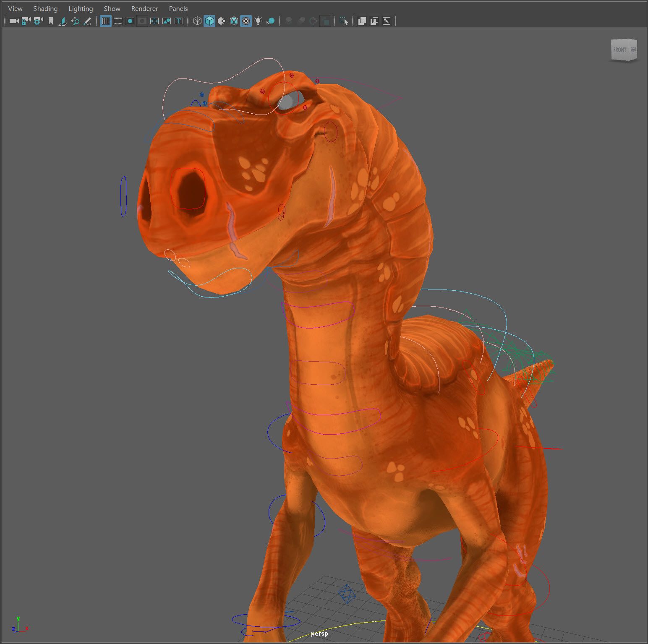Open the Show menu
The height and width of the screenshot is (644, 648).
[x=112, y=8]
